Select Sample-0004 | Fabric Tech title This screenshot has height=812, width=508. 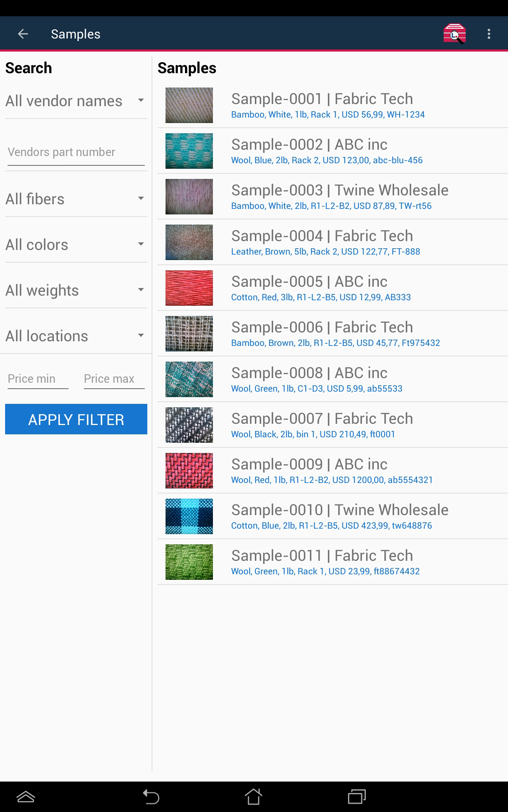tap(322, 236)
